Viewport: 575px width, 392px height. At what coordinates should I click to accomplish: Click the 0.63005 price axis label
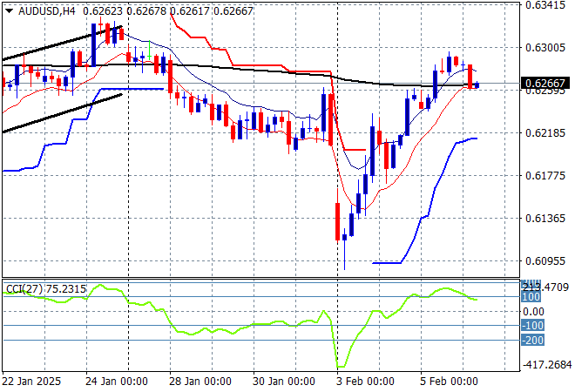(545, 47)
